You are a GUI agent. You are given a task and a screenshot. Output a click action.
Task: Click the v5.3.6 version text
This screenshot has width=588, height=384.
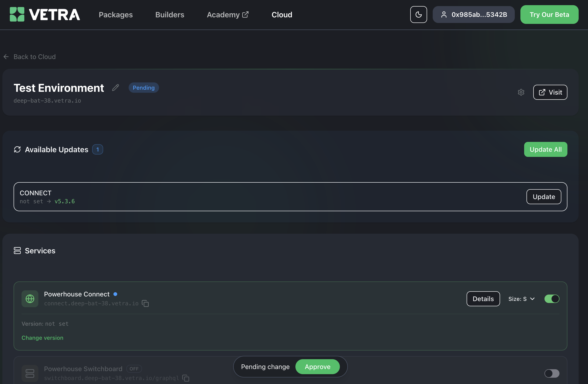tap(65, 201)
